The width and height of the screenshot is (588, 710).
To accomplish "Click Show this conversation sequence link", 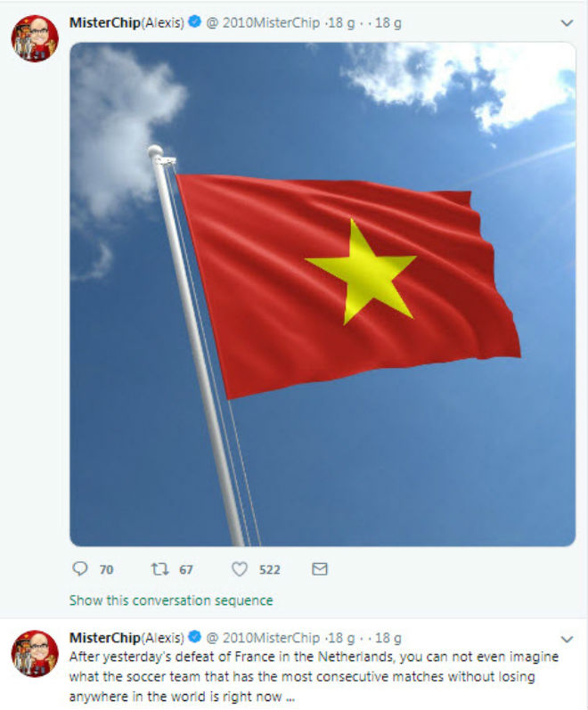I will (171, 600).
